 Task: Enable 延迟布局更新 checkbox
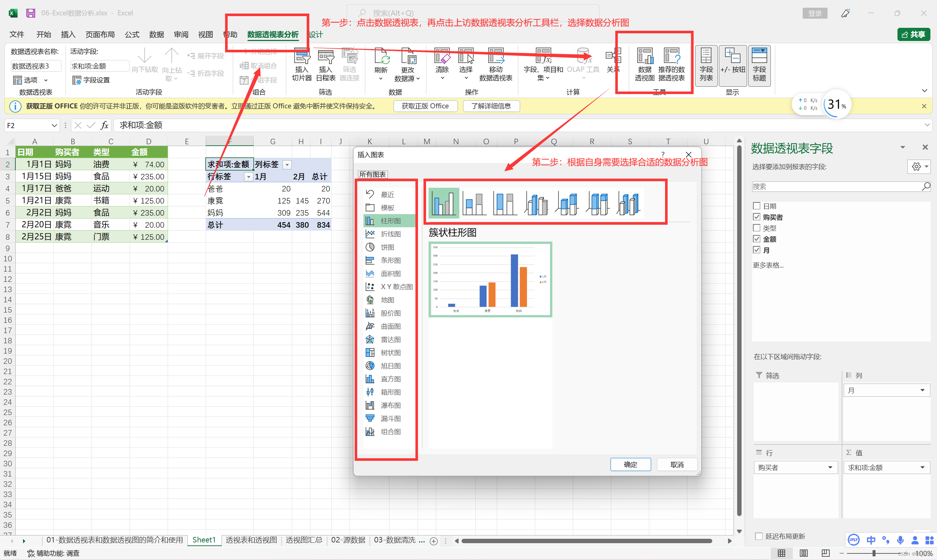pos(758,536)
